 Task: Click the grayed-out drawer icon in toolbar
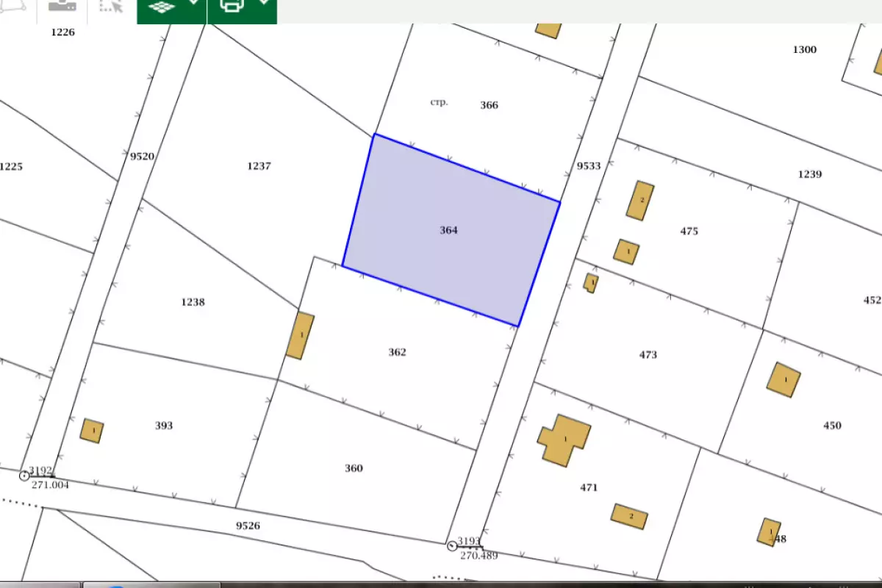pyautogui.click(x=62, y=6)
